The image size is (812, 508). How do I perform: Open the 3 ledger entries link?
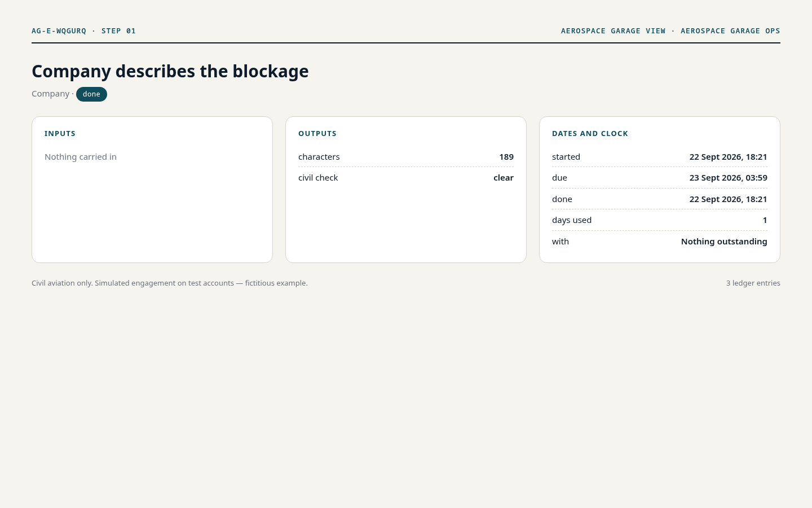753,283
